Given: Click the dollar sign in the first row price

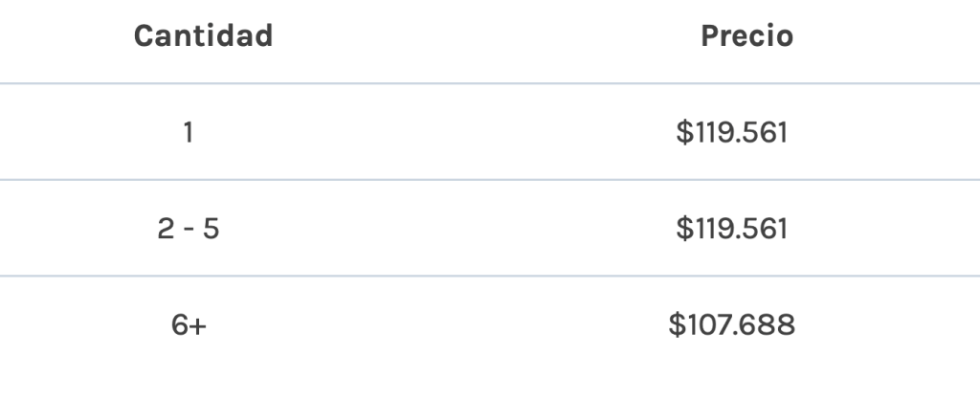Looking at the screenshot, I should tap(684, 132).
